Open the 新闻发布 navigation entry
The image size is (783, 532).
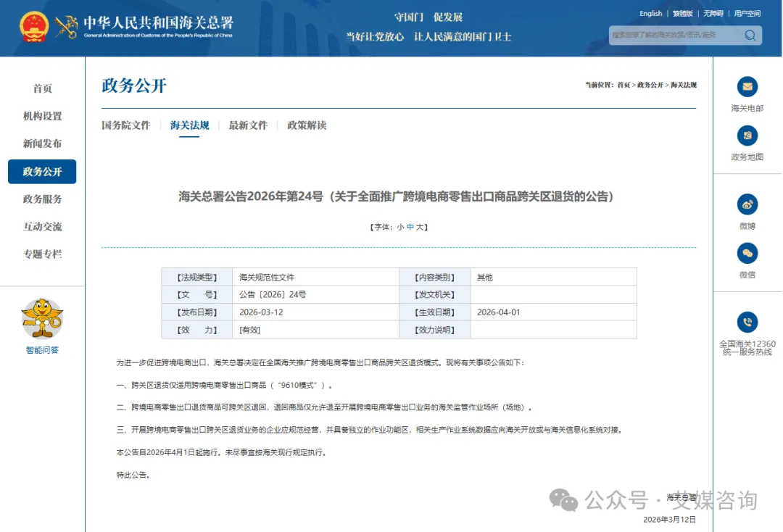[41, 144]
